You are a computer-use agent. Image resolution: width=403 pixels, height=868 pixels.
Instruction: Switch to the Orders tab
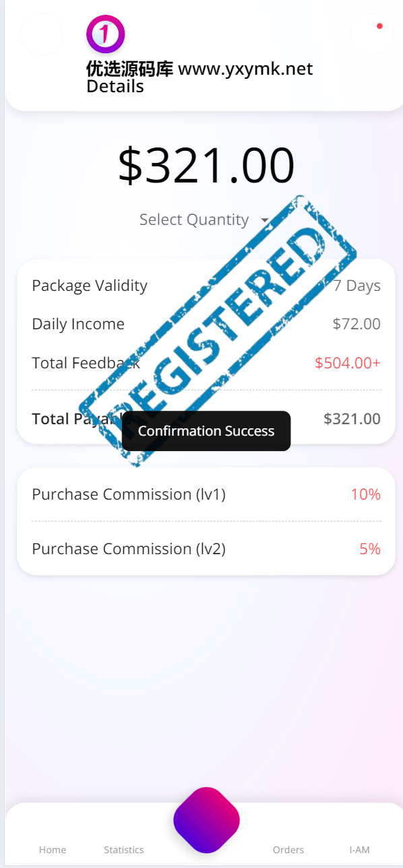tap(288, 850)
